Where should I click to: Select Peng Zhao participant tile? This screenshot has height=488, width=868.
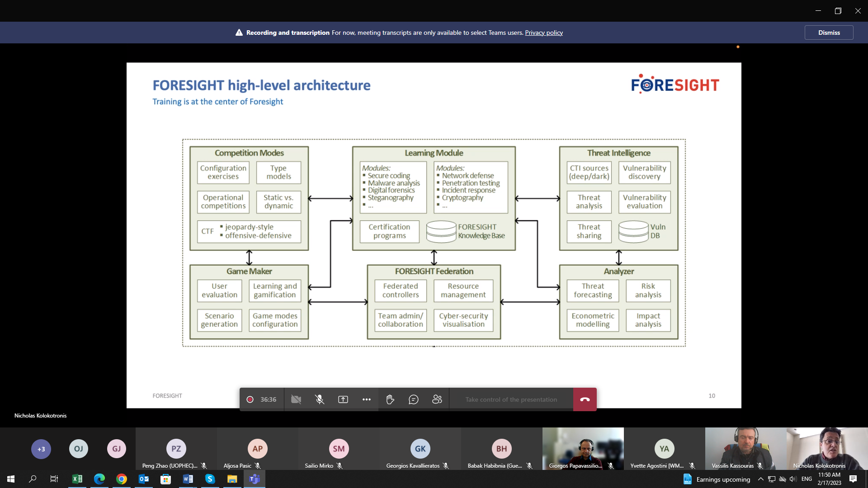click(x=176, y=449)
